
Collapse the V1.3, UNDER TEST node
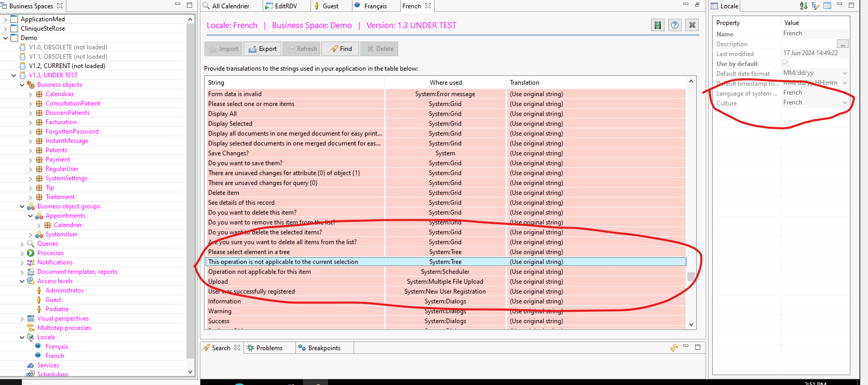click(14, 75)
